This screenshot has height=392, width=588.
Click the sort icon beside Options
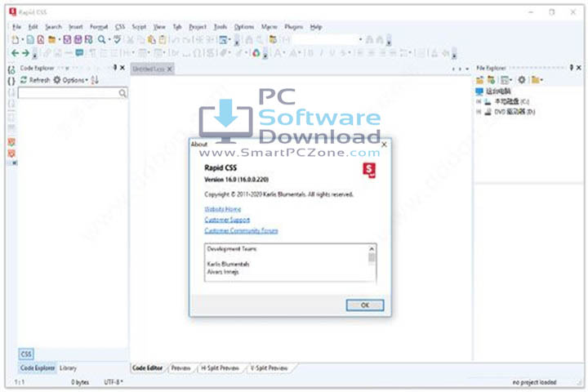(x=95, y=80)
